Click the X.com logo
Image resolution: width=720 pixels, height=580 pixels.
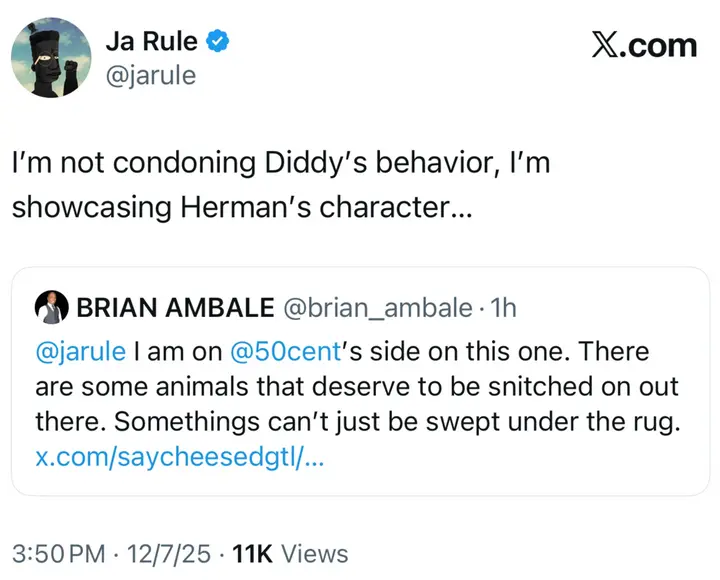(x=644, y=45)
